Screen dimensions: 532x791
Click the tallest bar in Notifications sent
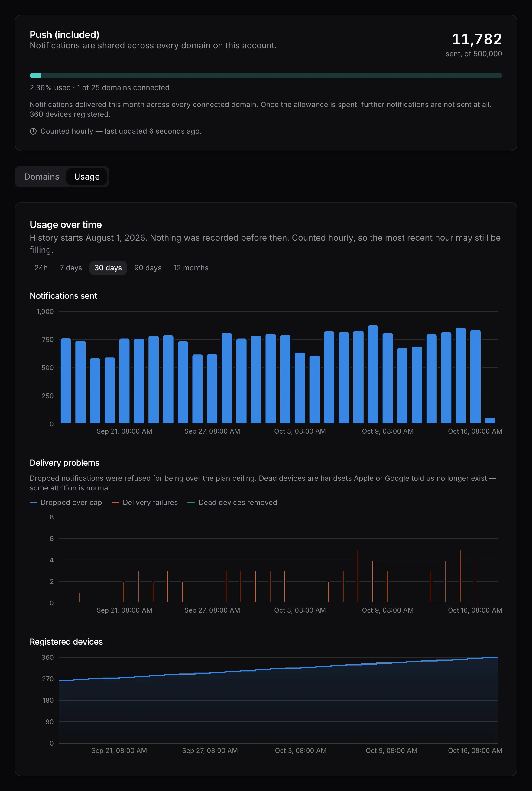tap(373, 374)
